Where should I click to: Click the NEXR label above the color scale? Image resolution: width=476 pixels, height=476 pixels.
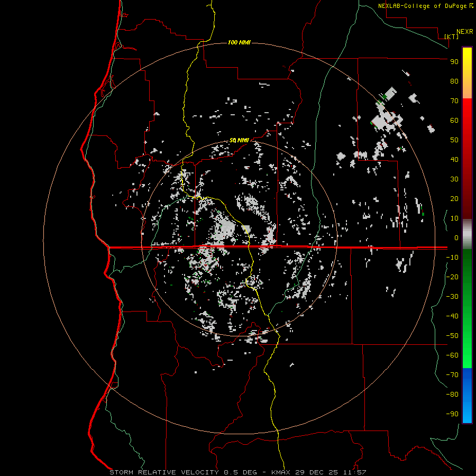pos(464,32)
